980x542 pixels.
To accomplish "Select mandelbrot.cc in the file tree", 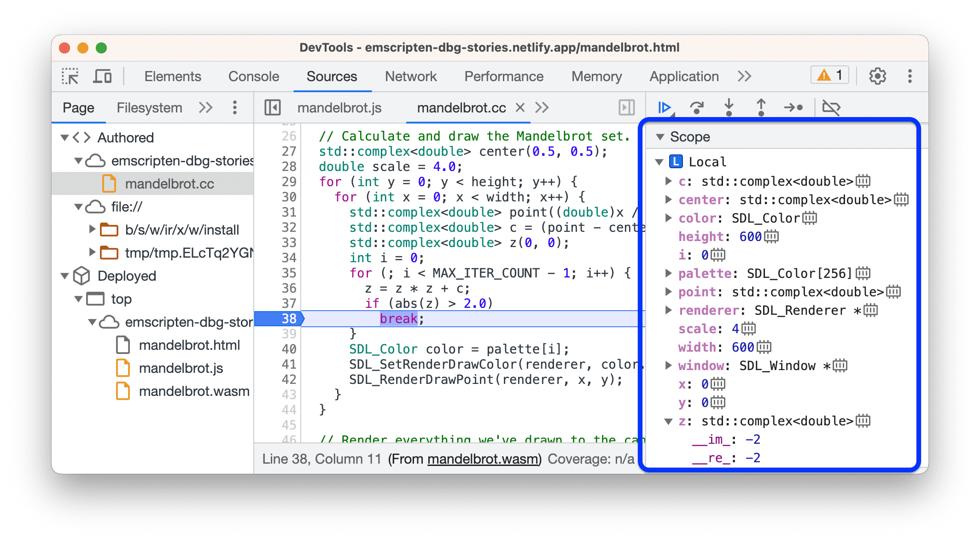I will coord(133,180).
